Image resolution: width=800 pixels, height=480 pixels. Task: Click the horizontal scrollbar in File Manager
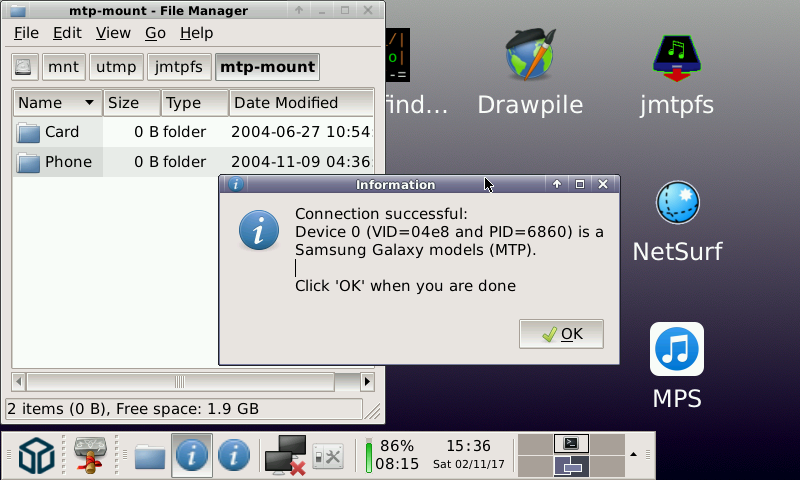pyautogui.click(x=180, y=382)
